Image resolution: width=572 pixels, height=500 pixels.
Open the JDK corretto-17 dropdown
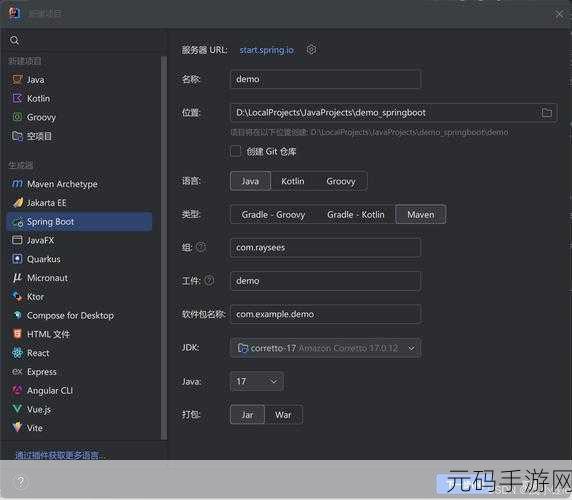pos(325,348)
